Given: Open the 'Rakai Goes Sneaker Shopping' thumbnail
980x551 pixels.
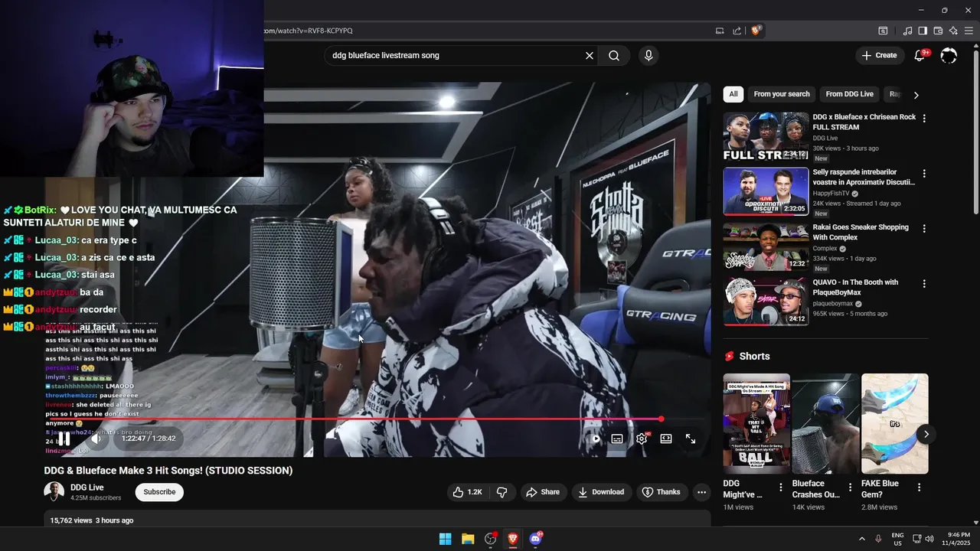Looking at the screenshot, I should pyautogui.click(x=766, y=247).
